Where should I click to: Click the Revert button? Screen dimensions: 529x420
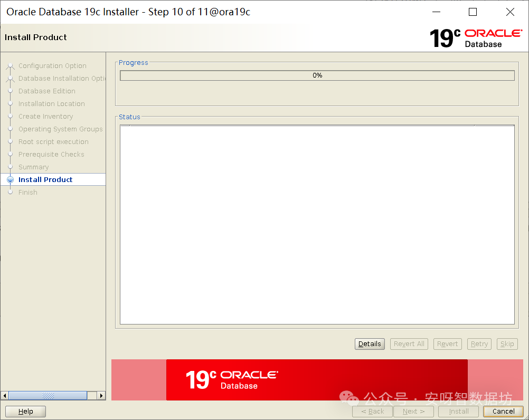447,344
